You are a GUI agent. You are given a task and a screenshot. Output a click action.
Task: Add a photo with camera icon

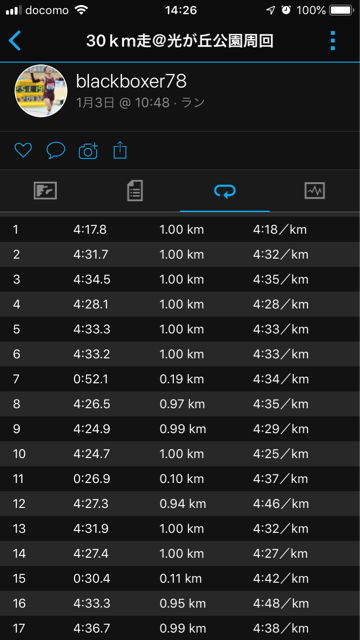(x=88, y=151)
